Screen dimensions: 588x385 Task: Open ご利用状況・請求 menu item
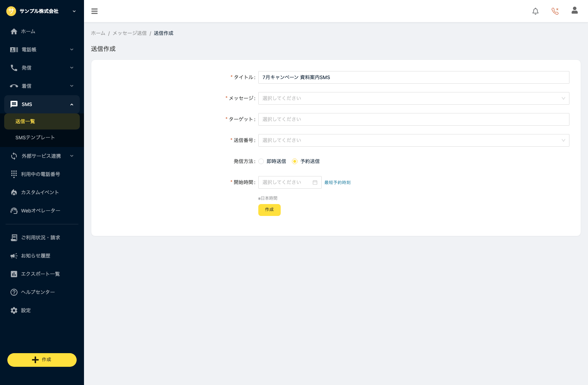click(x=42, y=238)
